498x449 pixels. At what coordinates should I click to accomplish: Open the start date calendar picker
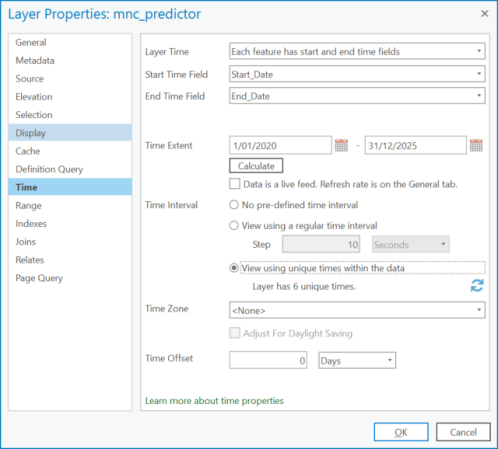[x=341, y=145]
